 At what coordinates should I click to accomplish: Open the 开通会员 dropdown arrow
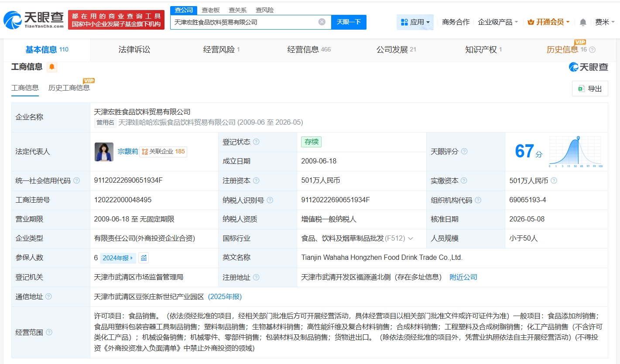(x=568, y=22)
